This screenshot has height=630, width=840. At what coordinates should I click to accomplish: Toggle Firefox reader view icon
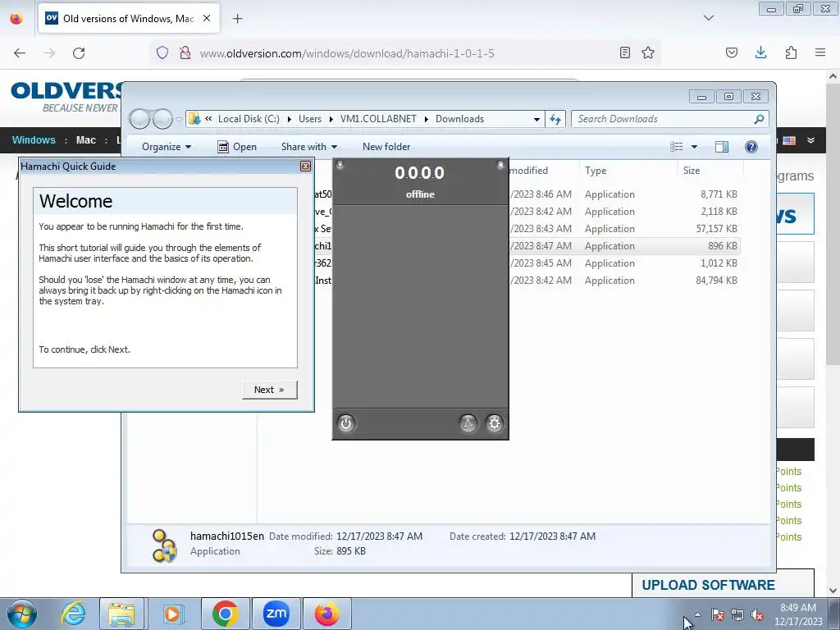click(x=624, y=52)
